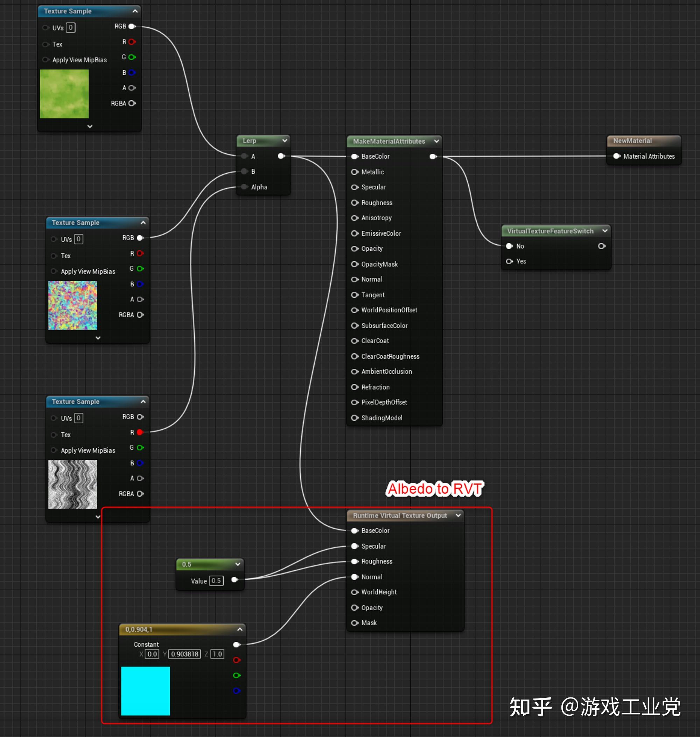Viewport: 700px width, 737px height.
Task: Open the VirtualTextureFeatureSwitch dropdown chevron
Action: coord(605,231)
